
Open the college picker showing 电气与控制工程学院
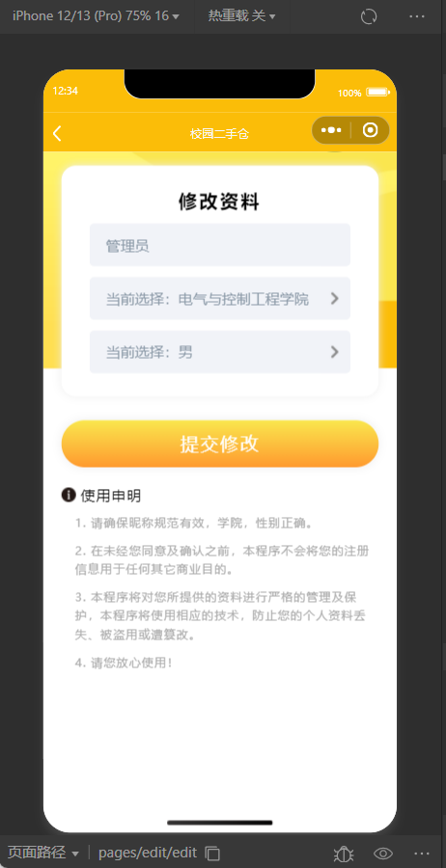coord(220,298)
